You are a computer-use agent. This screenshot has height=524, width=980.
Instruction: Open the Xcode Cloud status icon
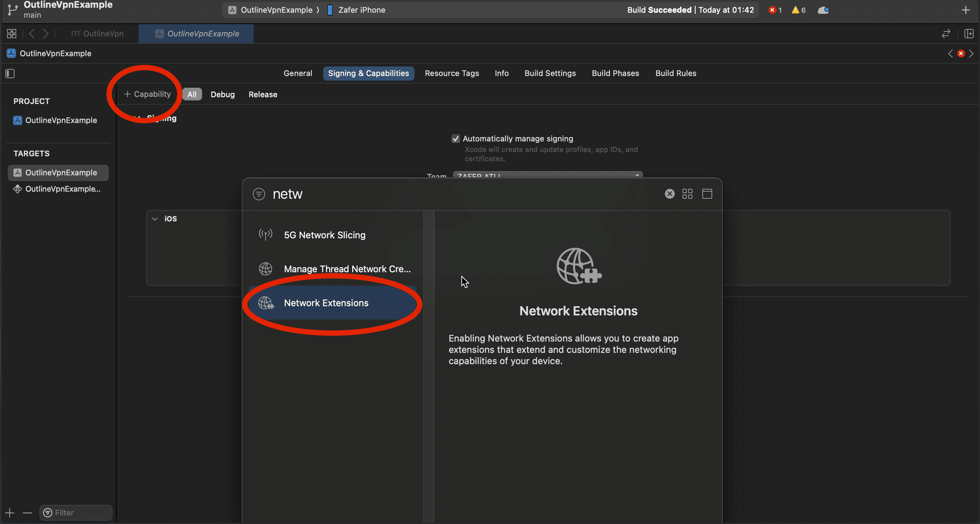pyautogui.click(x=823, y=10)
